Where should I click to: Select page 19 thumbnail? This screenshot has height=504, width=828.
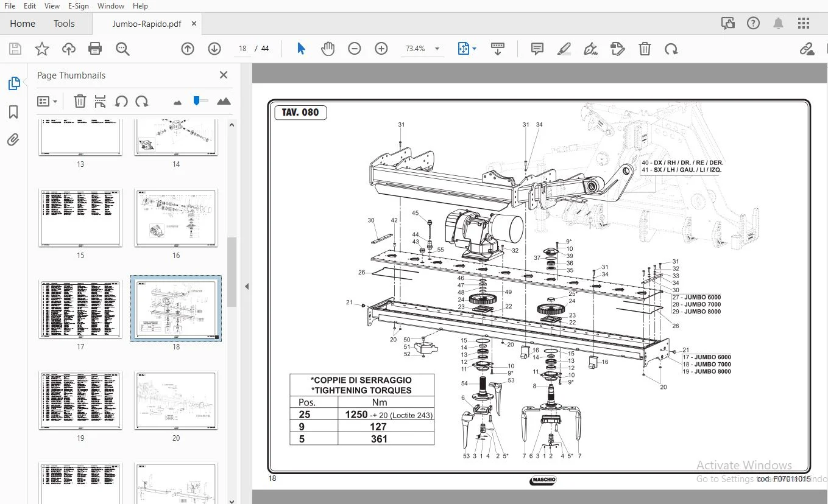[80, 401]
